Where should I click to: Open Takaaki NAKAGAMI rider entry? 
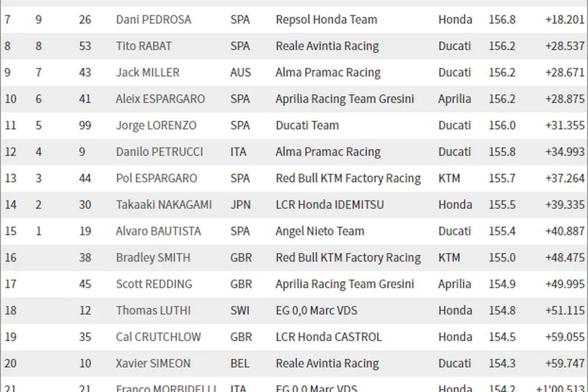click(x=164, y=205)
